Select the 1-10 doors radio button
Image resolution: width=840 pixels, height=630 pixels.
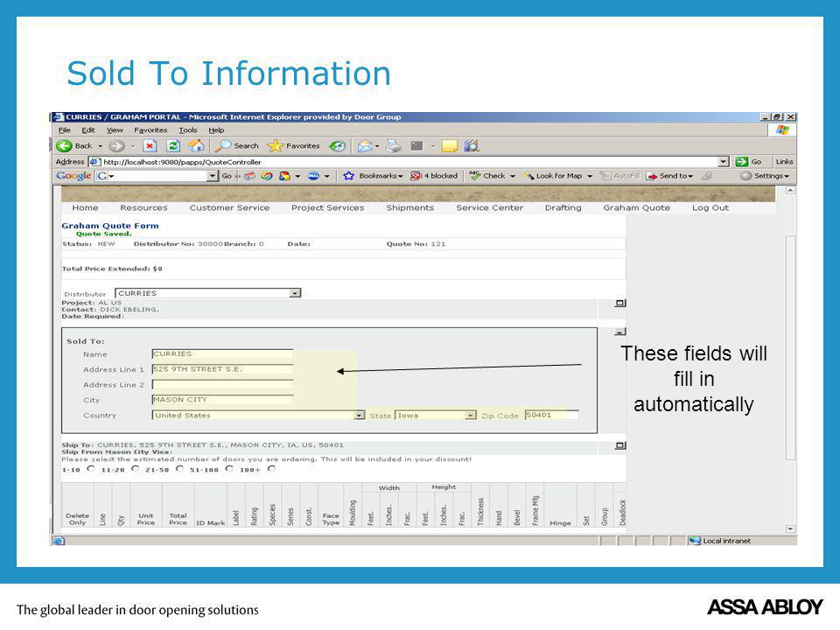point(91,469)
